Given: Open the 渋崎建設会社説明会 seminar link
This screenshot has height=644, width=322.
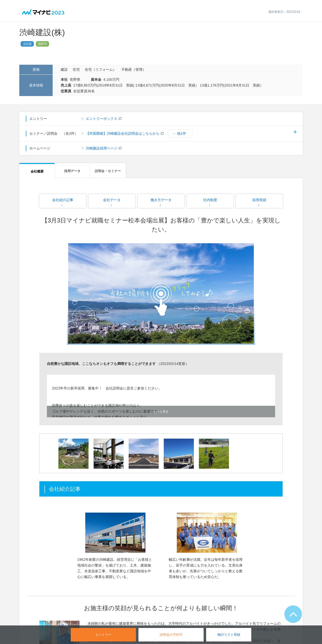Looking at the screenshot, I should (x=123, y=133).
